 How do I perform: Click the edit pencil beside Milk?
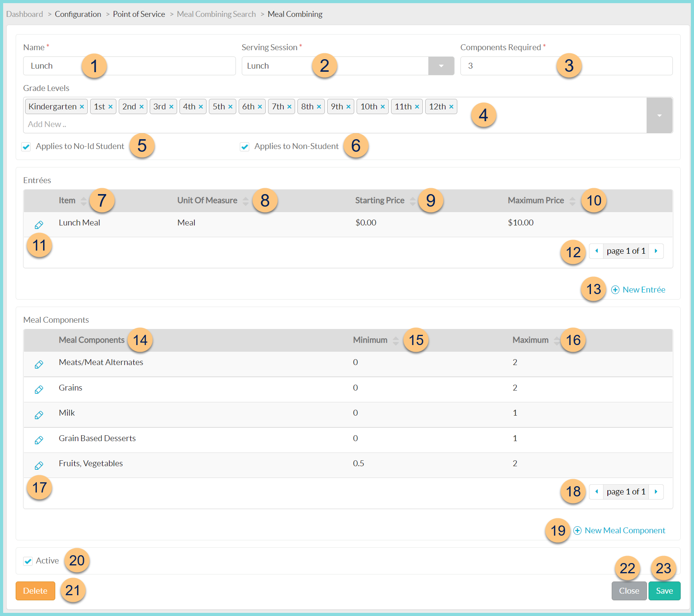[x=39, y=415]
